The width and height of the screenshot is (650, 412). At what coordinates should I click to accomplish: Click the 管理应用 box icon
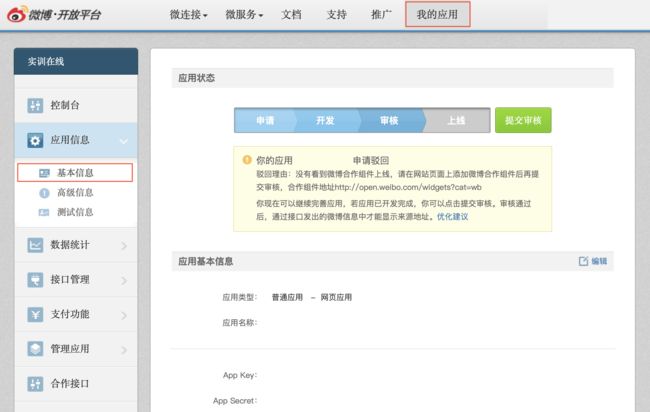tap(35, 349)
